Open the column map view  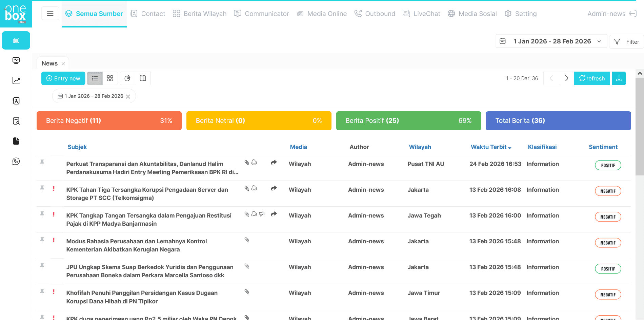[143, 78]
